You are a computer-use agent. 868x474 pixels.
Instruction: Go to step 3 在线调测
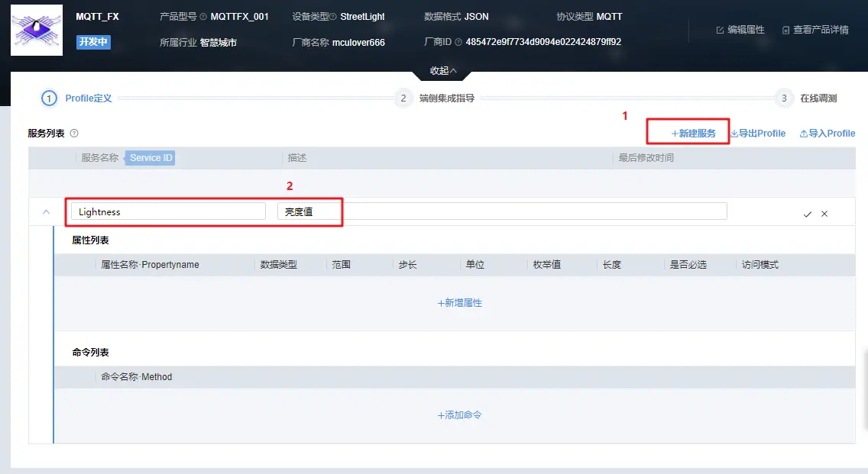tap(807, 98)
